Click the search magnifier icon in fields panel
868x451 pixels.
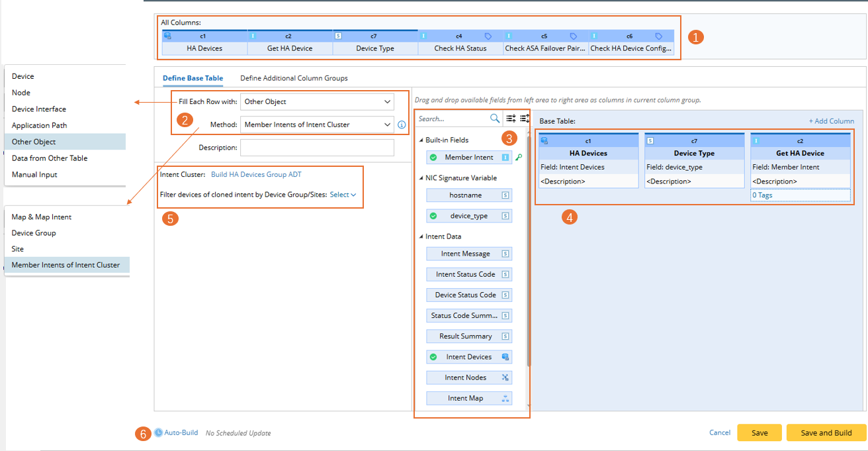click(x=494, y=119)
